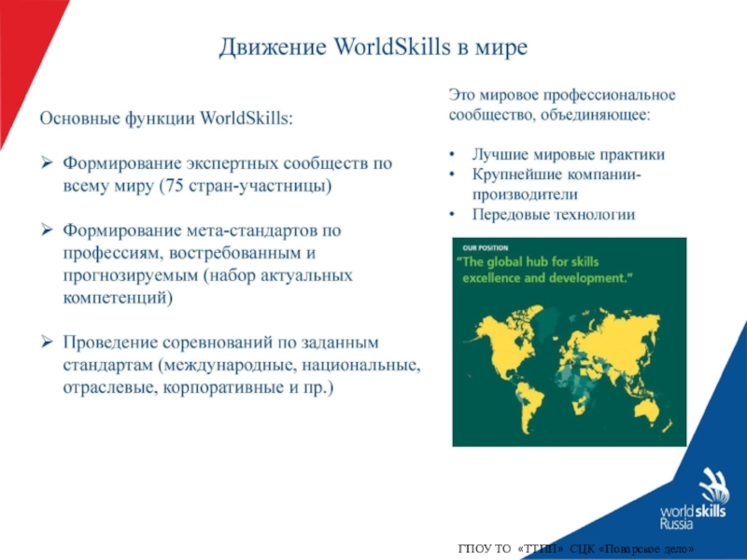This screenshot has height=560, width=747.
Task: Click the word 'производители'
Action: (x=525, y=194)
